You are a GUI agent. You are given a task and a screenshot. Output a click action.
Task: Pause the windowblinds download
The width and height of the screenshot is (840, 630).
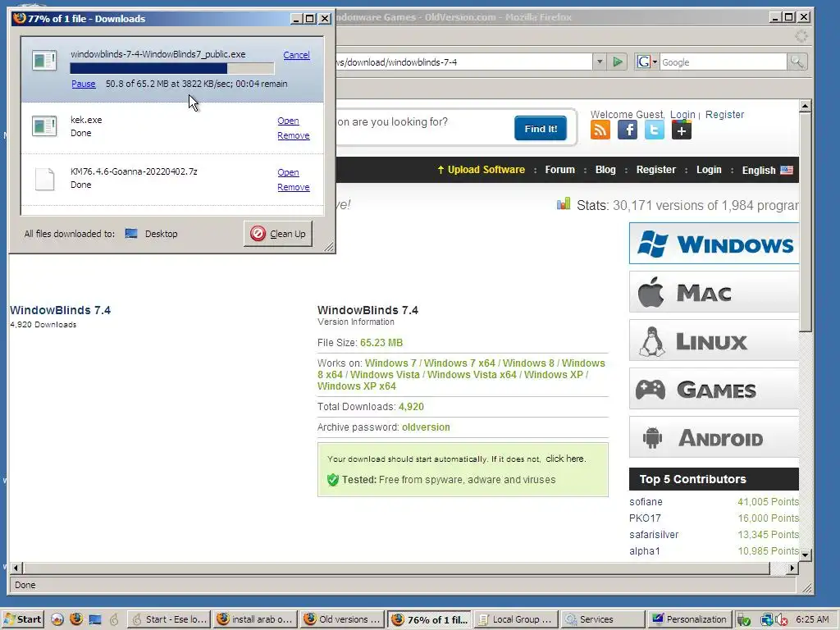(x=84, y=84)
